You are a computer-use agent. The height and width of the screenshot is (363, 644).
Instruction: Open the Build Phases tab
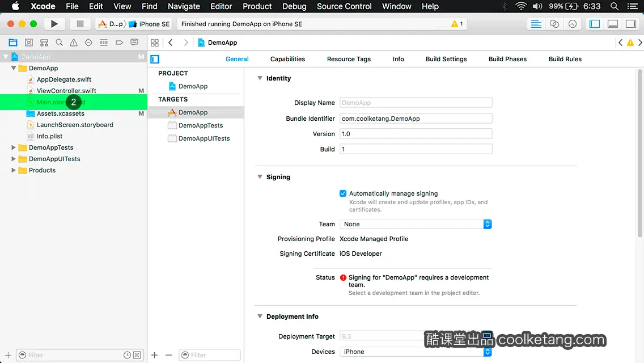coord(507,59)
